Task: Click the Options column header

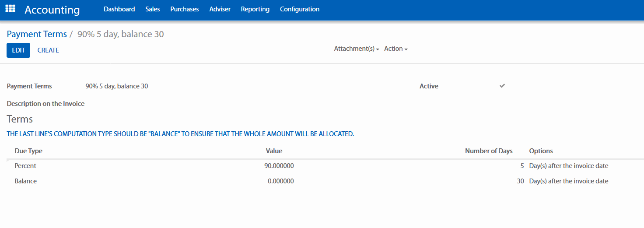Action: 541,151
